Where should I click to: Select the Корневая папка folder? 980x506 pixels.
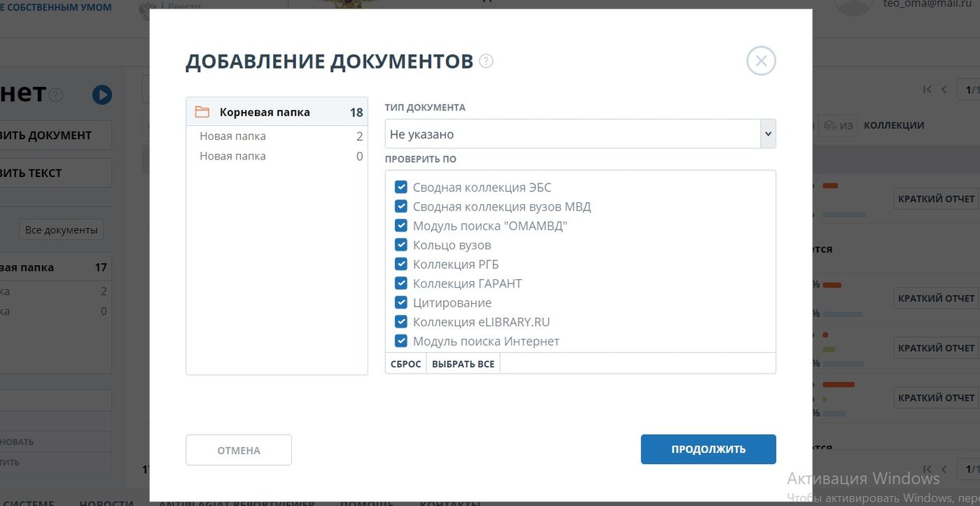[x=277, y=112]
